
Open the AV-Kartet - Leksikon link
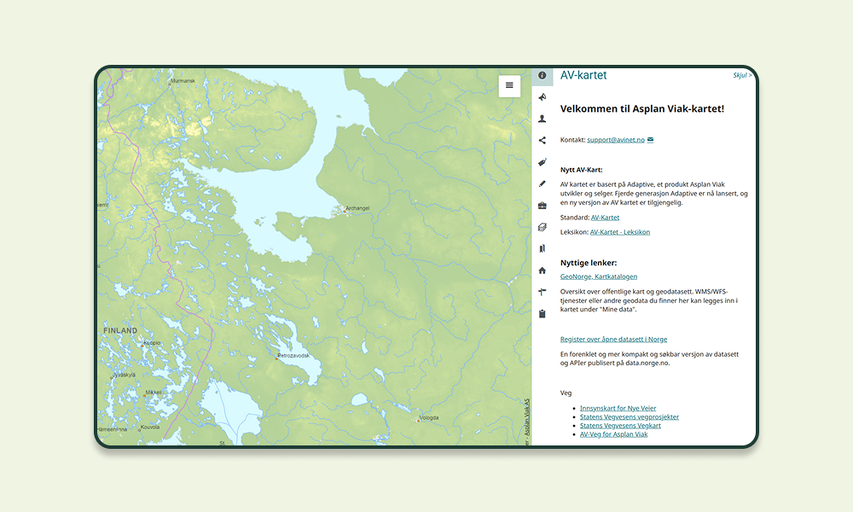[x=619, y=232]
